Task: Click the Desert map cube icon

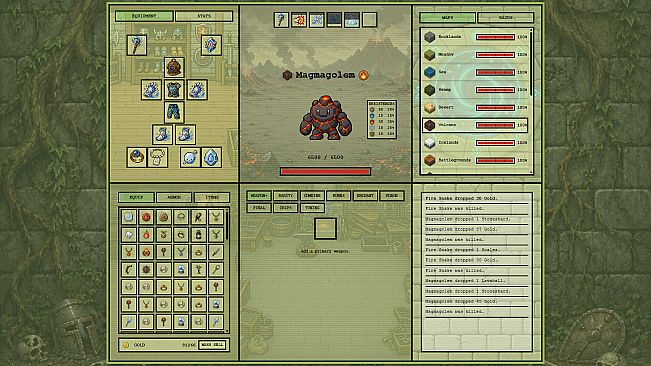Action: (430, 107)
